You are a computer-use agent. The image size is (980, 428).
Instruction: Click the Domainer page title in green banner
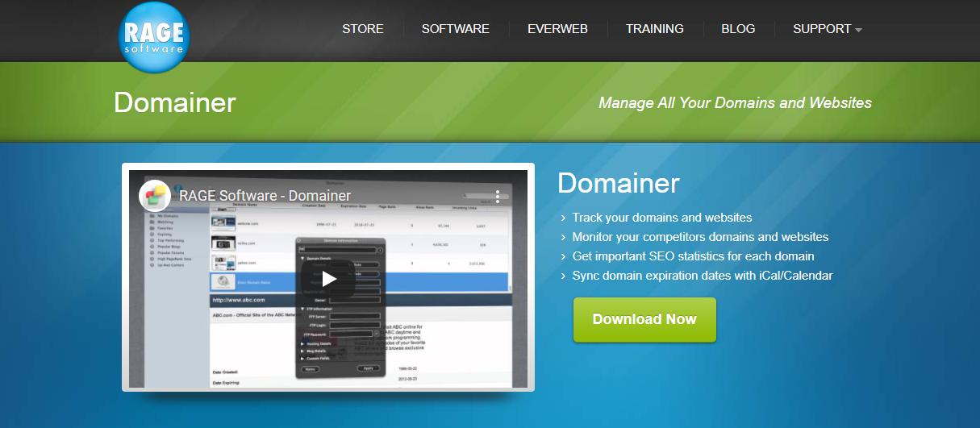coord(175,102)
